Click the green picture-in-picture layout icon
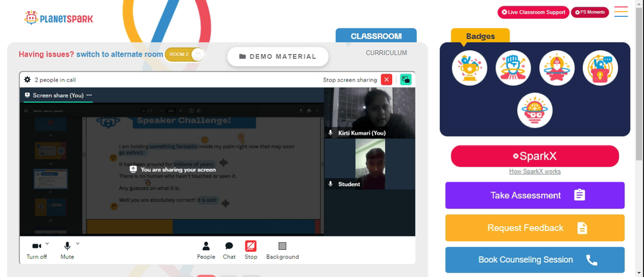Viewport: 644px width, 277px height. click(x=406, y=80)
